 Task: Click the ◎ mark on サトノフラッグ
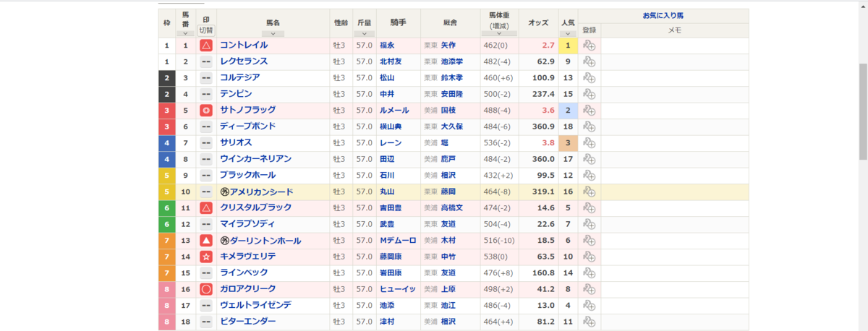pyautogui.click(x=206, y=111)
